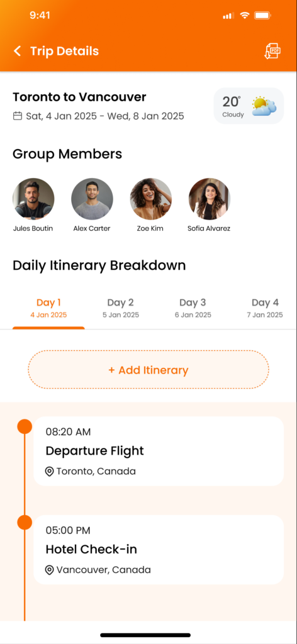The image size is (297, 644).
Task: Check the Wi-Fi status icon
Action: 245,16
